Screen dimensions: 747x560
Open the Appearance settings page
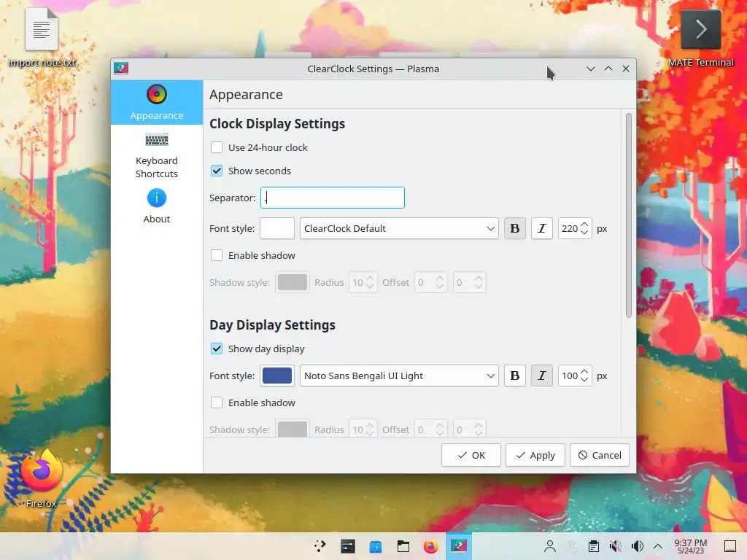[157, 102]
